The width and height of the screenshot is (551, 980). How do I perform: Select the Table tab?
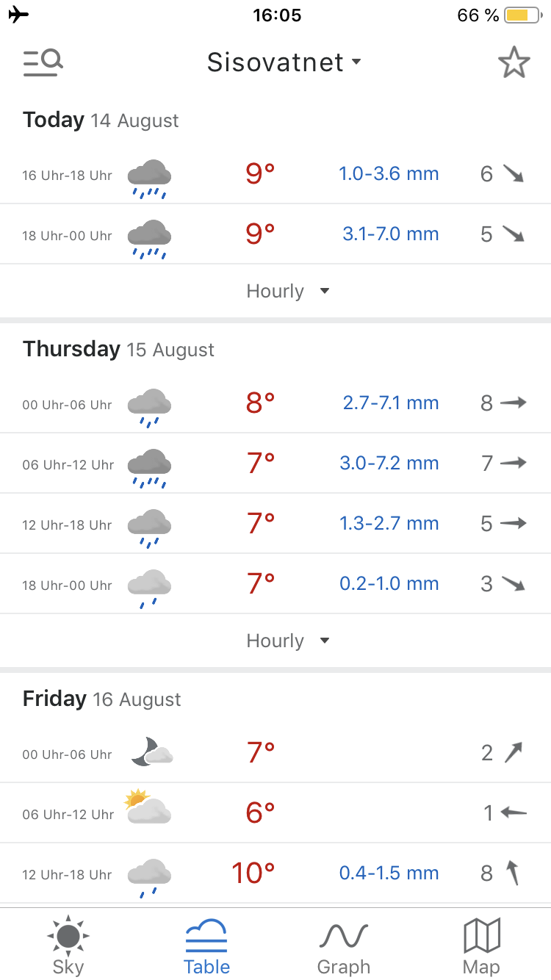[206, 945]
